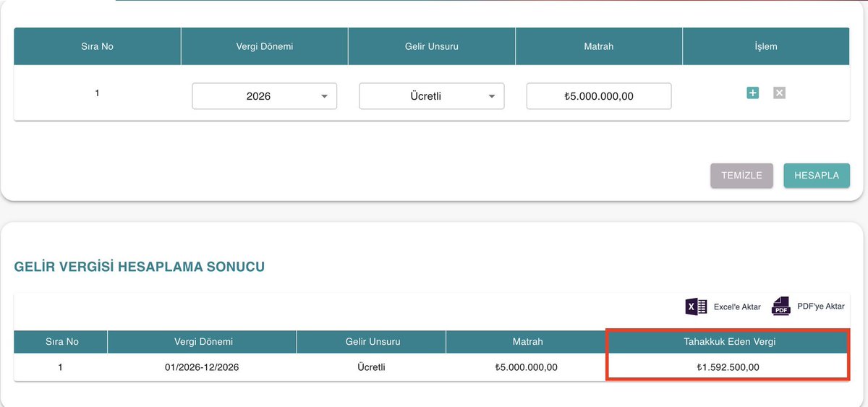This screenshot has width=868, height=407.
Task: Click the Excel export icon
Action: (696, 307)
